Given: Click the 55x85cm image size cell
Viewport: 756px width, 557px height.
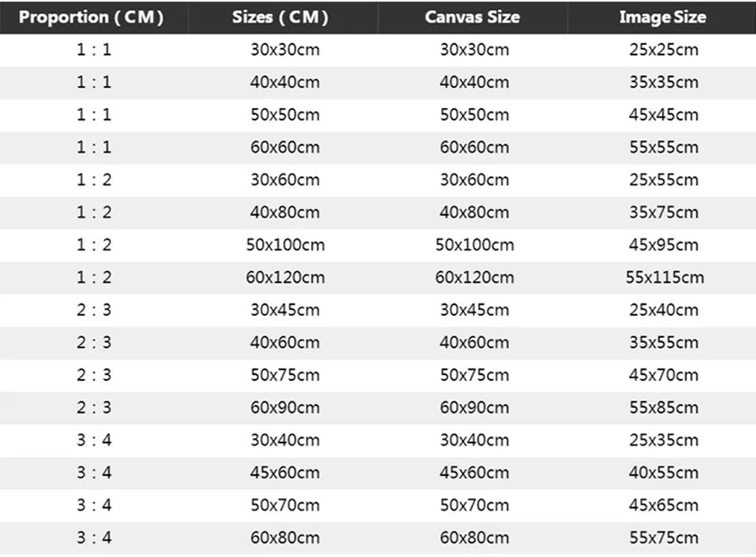Looking at the screenshot, I should [x=664, y=407].
